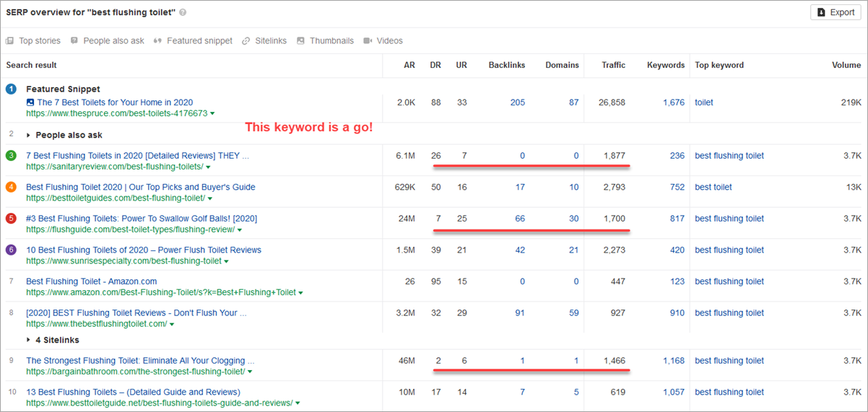Click the People also ask icon
868x412 pixels.
click(x=74, y=41)
